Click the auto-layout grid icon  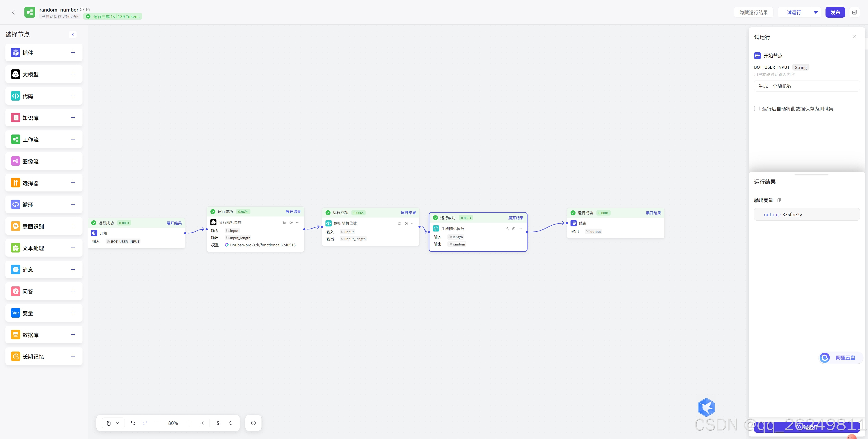tap(218, 423)
